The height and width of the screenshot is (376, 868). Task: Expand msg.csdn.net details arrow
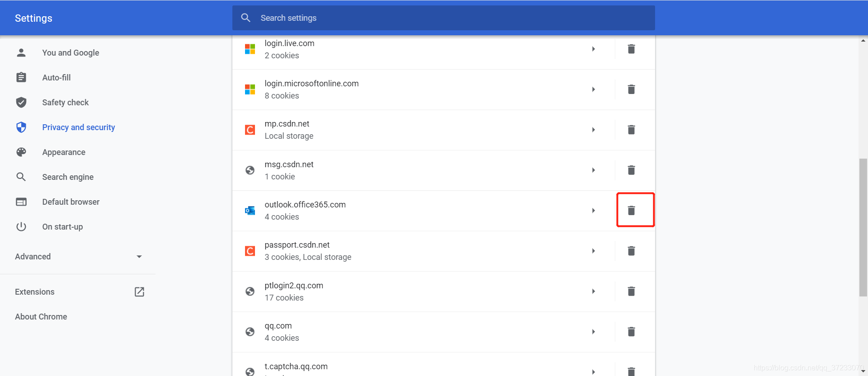tap(594, 170)
